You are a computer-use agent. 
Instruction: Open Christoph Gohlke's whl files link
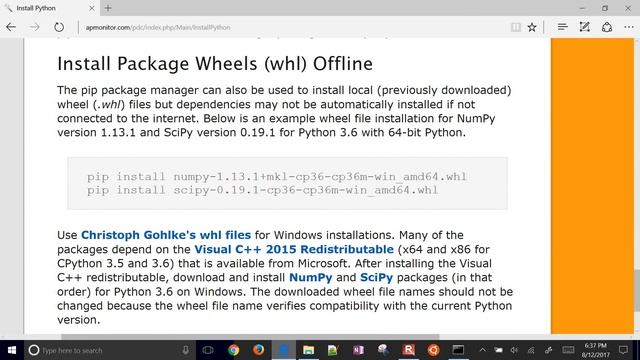(x=166, y=235)
